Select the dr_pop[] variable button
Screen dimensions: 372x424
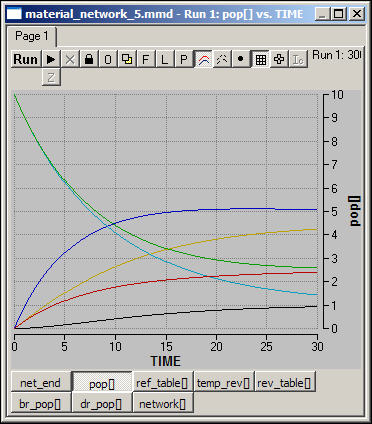click(x=101, y=404)
